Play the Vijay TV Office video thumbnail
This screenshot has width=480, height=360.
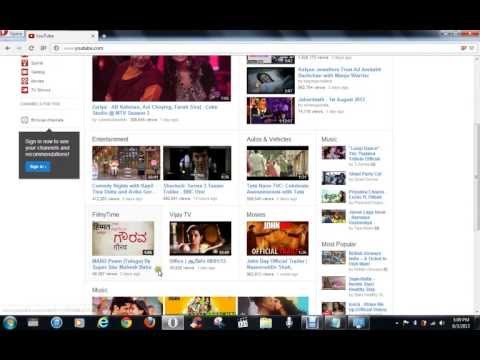200,239
